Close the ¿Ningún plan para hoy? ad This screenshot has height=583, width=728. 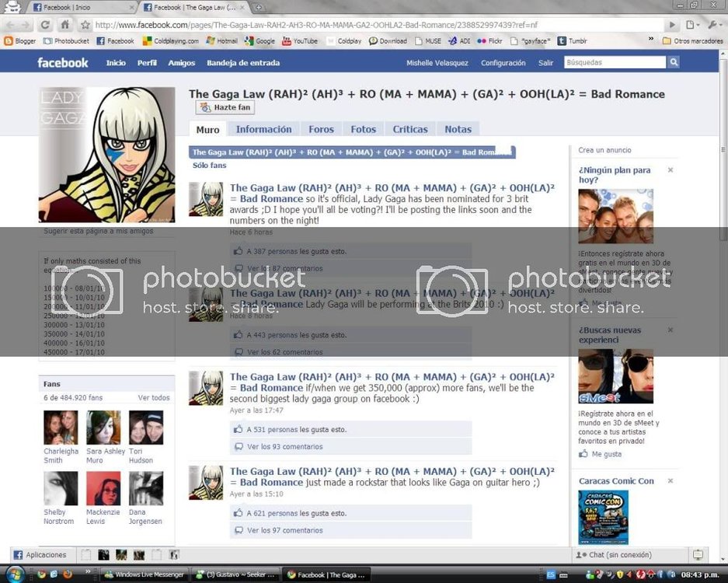point(671,170)
